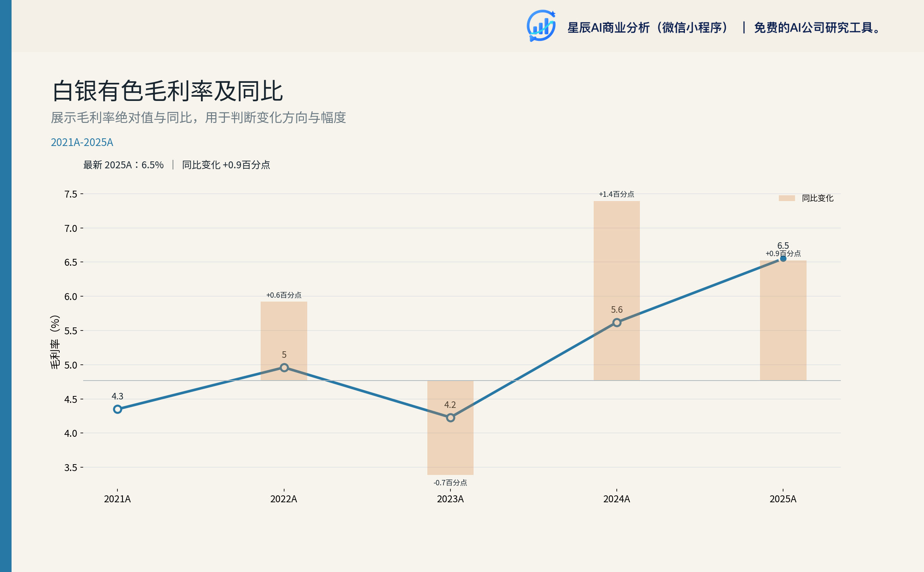Click the 星辰AI blue chart logo icon
This screenshot has height=572, width=924.
pos(541,26)
